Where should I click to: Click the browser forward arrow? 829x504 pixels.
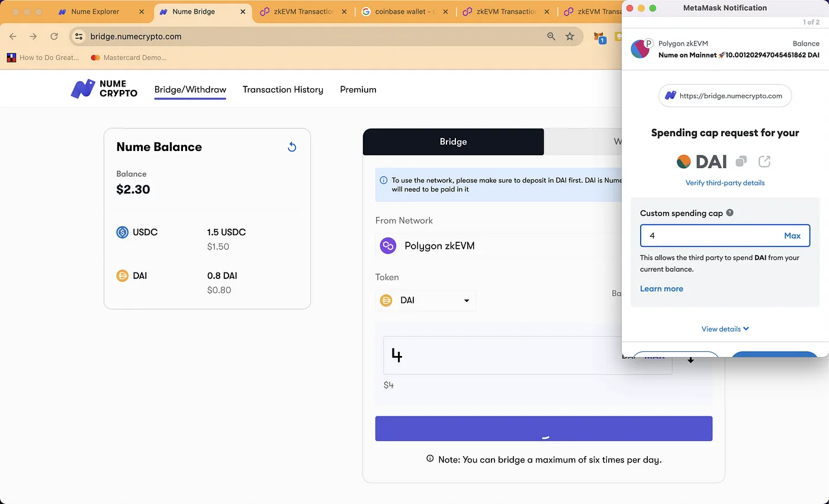pyautogui.click(x=33, y=36)
